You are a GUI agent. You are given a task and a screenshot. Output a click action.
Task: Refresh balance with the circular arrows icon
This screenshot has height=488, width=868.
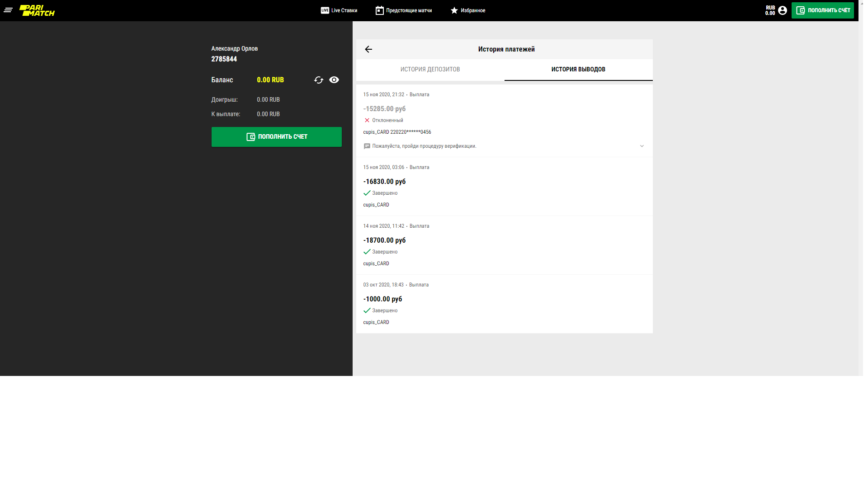pyautogui.click(x=319, y=80)
